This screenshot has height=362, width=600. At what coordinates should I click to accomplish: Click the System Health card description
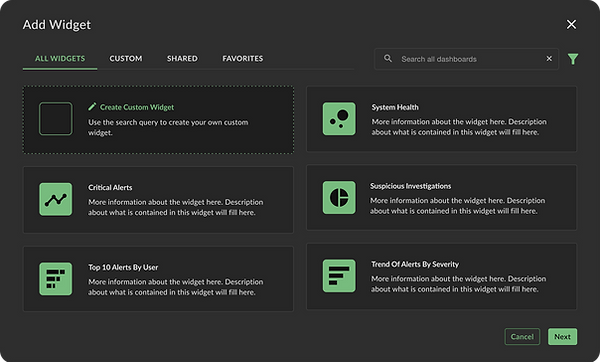tap(459, 127)
